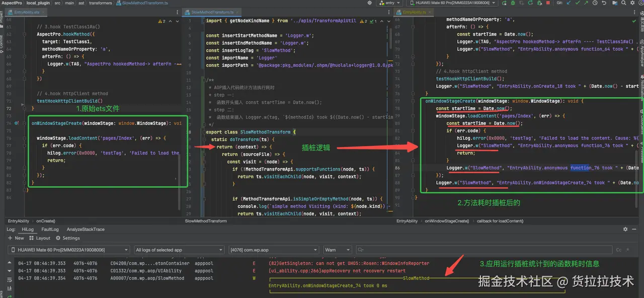Click the green Debug bug icon
Viewport: 644px width, 298px height.
[513, 3]
